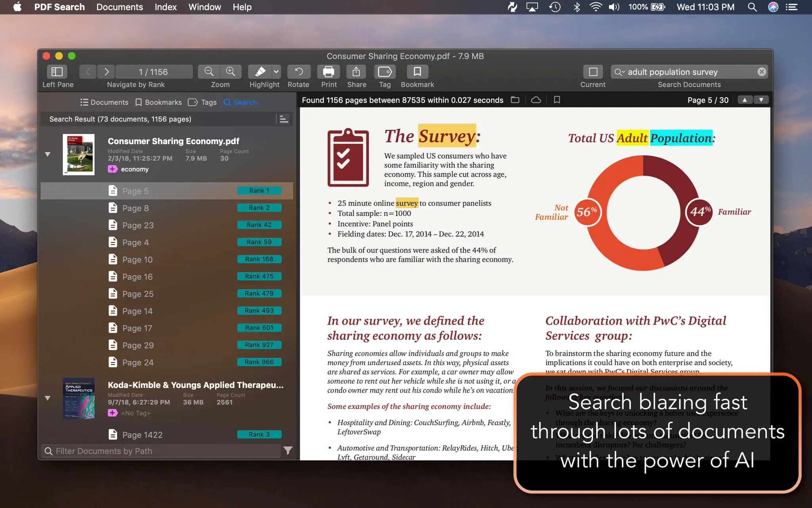
Task: Toggle the Tags tab in left panel
Action: click(x=203, y=102)
